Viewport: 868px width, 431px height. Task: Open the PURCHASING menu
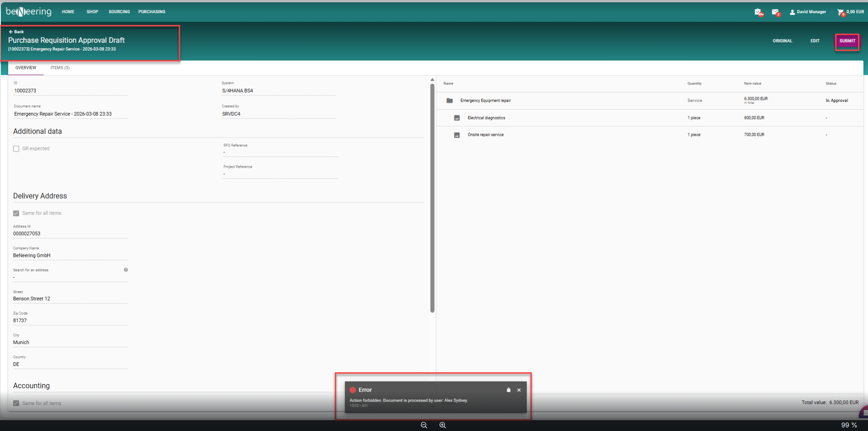click(x=152, y=12)
